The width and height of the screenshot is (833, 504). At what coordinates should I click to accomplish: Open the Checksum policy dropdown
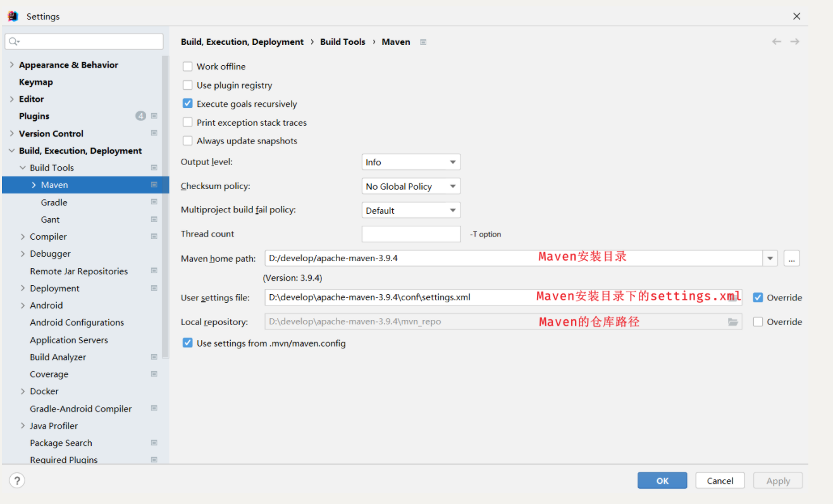point(411,187)
